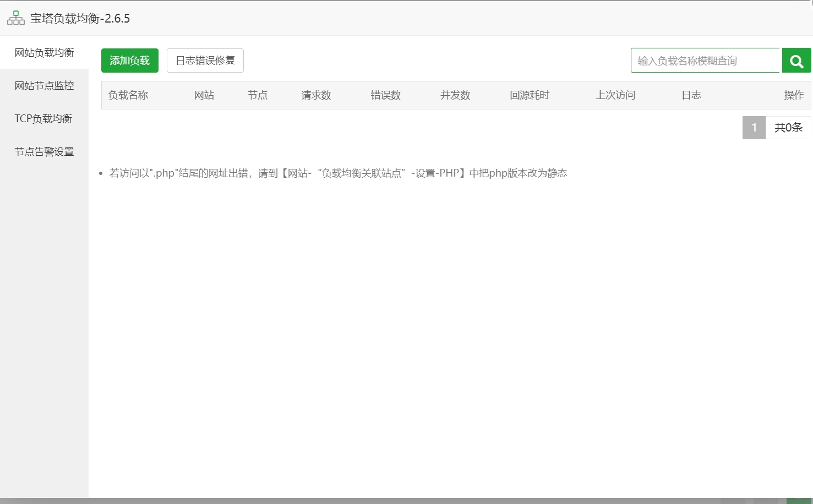813x504 pixels.
Task: Click the 操作 column header
Action: click(x=794, y=95)
